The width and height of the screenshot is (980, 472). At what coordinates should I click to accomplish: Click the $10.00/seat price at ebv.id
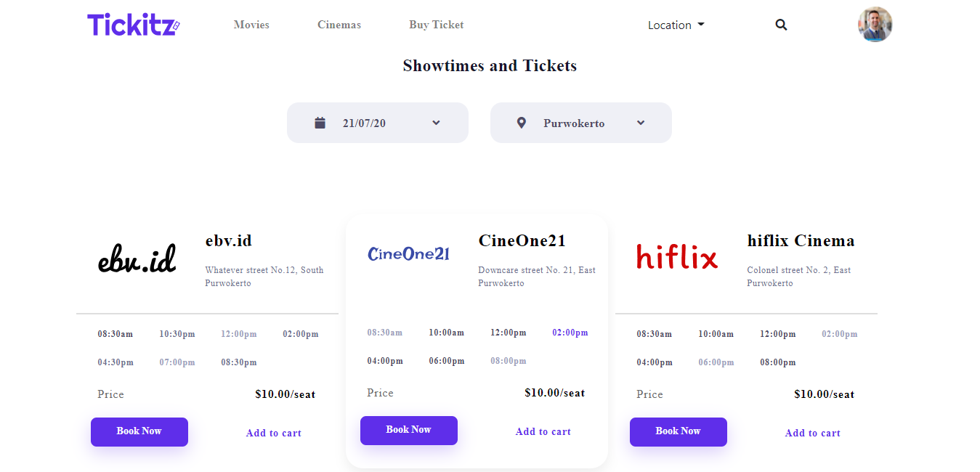coord(284,394)
